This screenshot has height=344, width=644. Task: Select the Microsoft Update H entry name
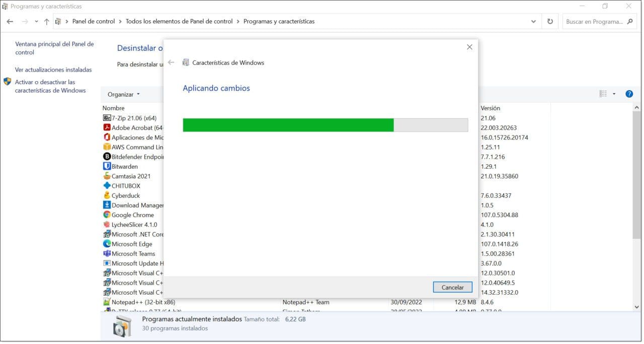point(138,263)
